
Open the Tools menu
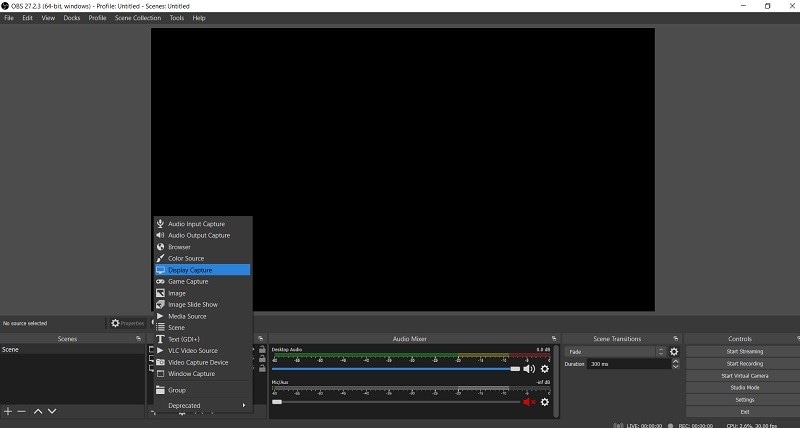pyautogui.click(x=177, y=18)
